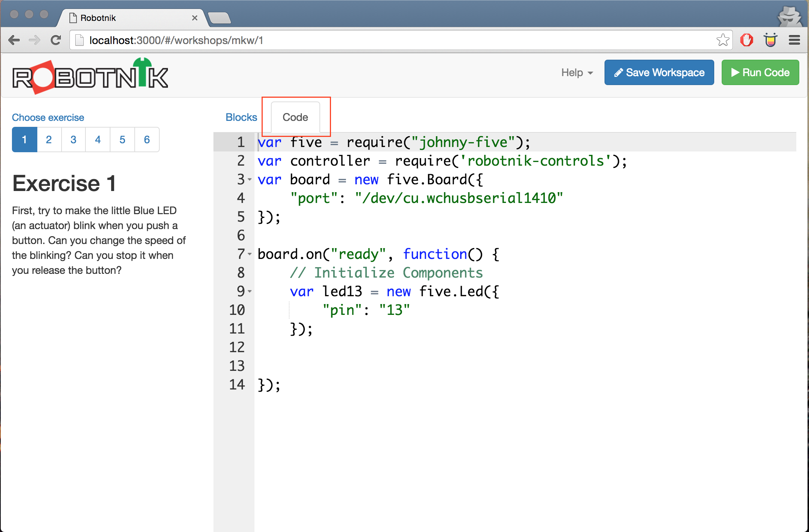Open the Help dropdown menu
This screenshot has width=809, height=532.
577,73
